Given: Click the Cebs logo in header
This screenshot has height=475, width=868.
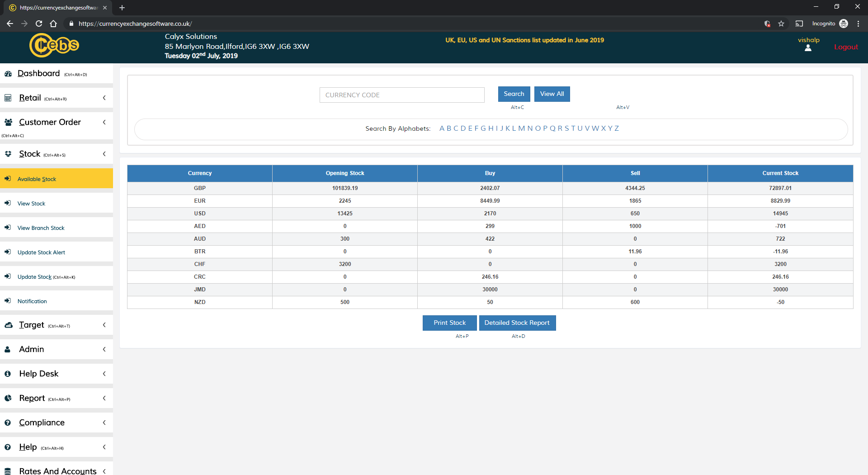Looking at the screenshot, I should [x=54, y=45].
